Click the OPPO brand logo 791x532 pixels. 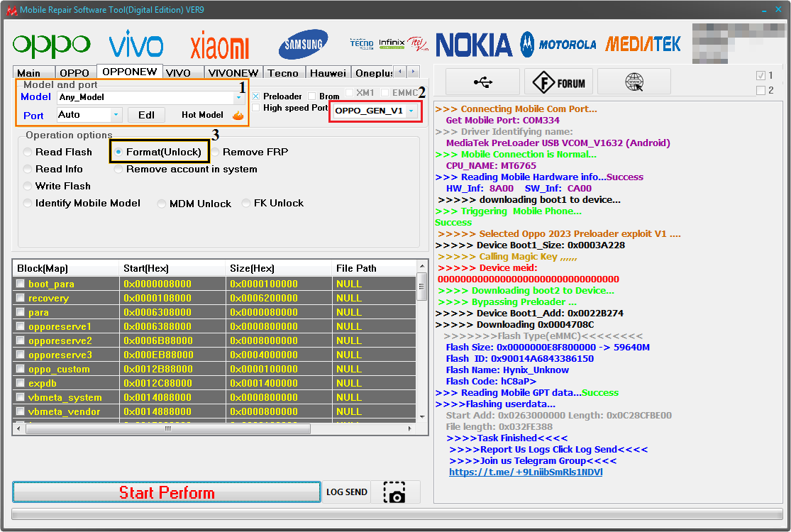click(52, 45)
